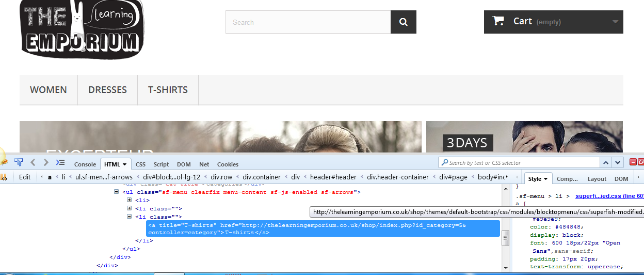Click the Cart (empty) button

point(553,22)
